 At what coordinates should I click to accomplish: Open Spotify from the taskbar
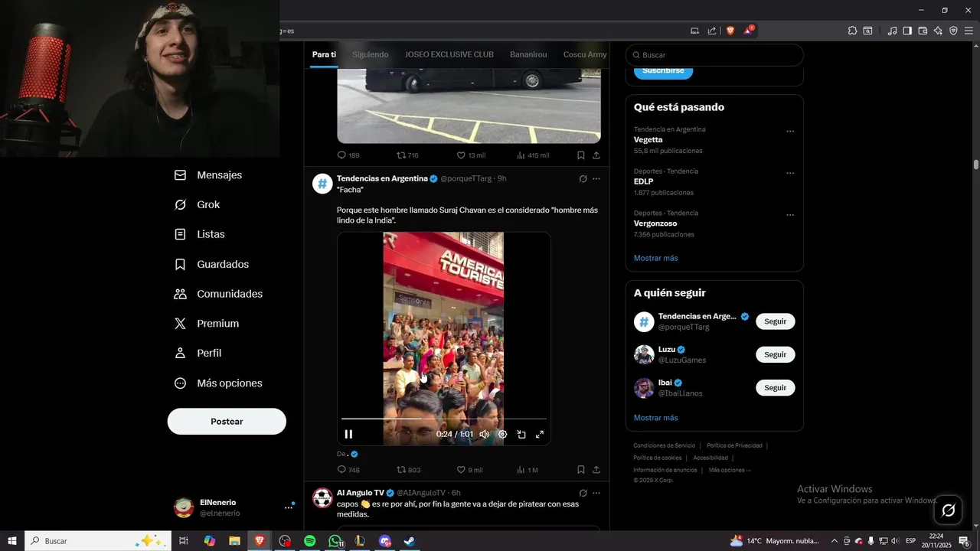click(x=310, y=541)
